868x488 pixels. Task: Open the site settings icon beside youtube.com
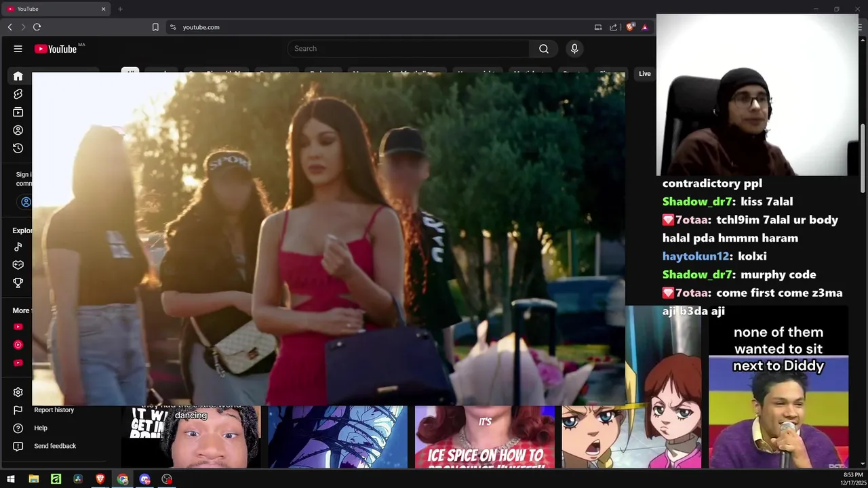coord(173,27)
